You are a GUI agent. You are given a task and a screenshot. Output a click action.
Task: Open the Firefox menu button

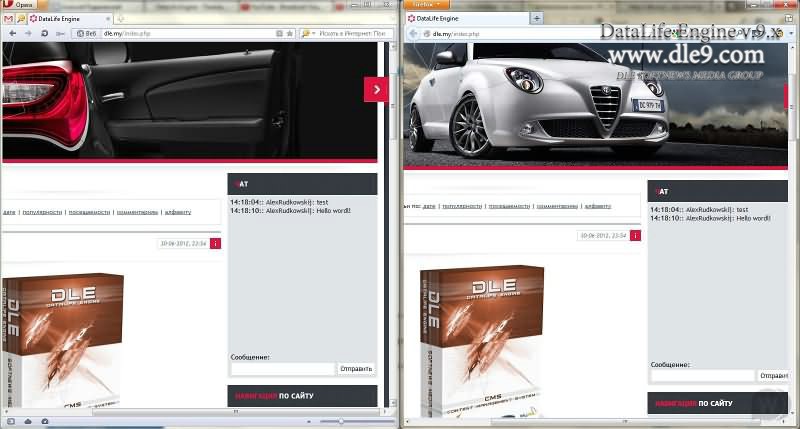pos(427,4)
